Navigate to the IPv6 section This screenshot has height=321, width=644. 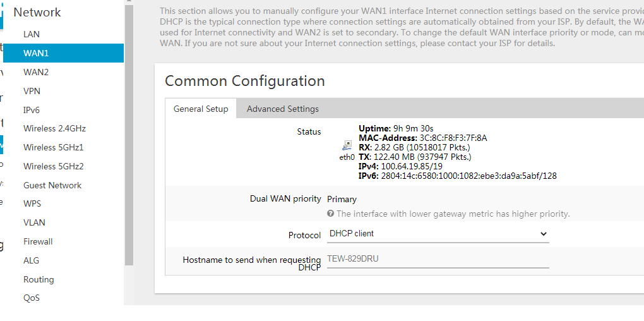(32, 110)
